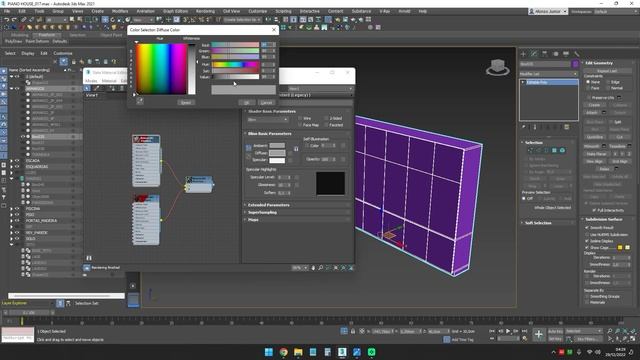Click Cancel in the Color Selection dialog
This screenshot has height=360, width=640.
pyautogui.click(x=266, y=102)
